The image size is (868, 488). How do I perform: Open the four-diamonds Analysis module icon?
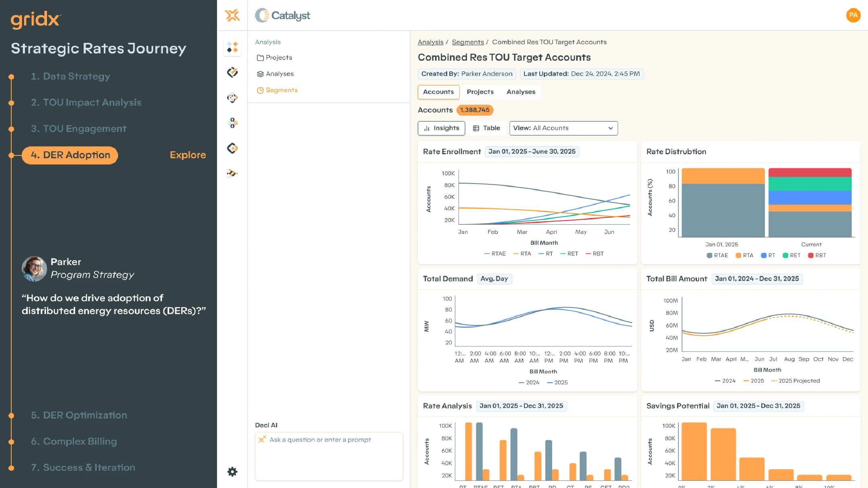pos(232,47)
